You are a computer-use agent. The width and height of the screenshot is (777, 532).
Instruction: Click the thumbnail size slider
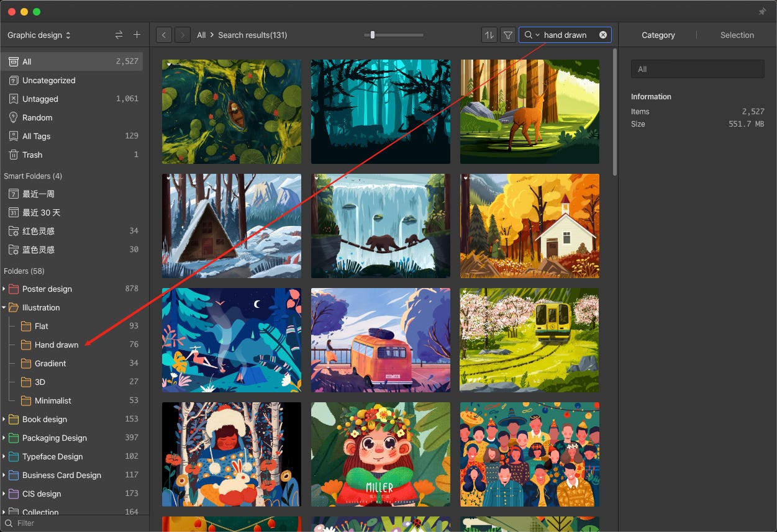click(394, 35)
